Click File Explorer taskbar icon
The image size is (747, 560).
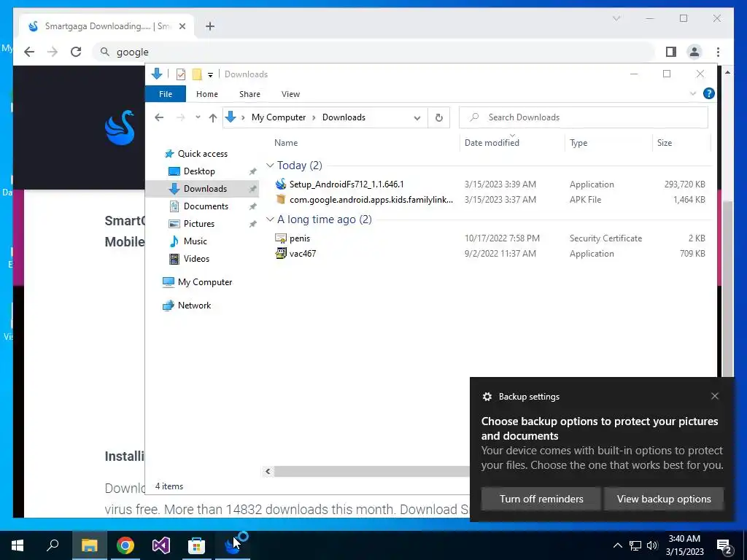click(89, 545)
